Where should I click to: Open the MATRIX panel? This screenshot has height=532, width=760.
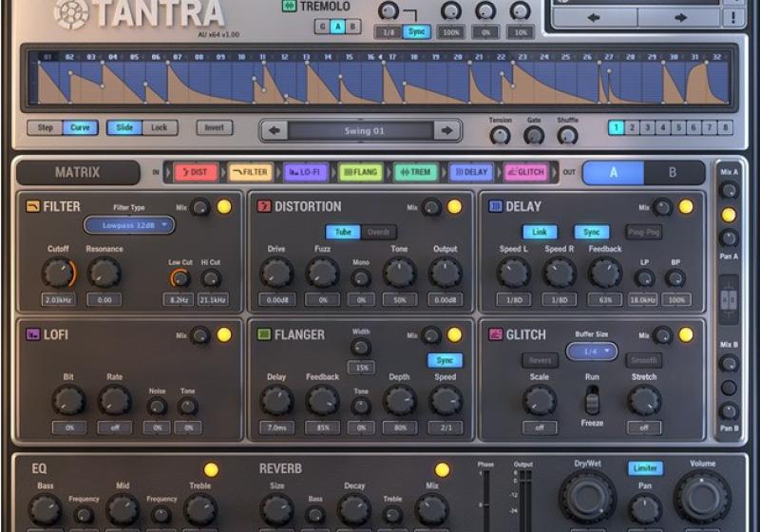click(x=78, y=173)
